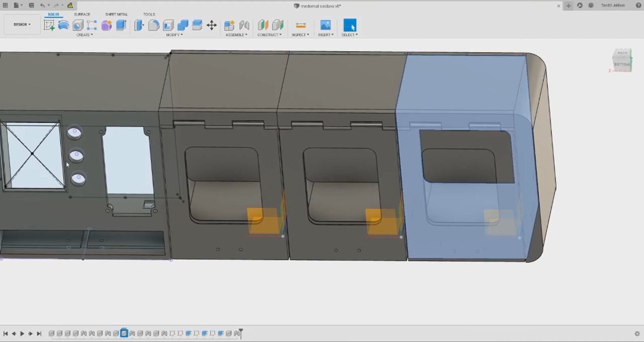Image resolution: width=644 pixels, height=342 pixels.
Task: Click the Measure ruler icon
Action: (x=300, y=25)
